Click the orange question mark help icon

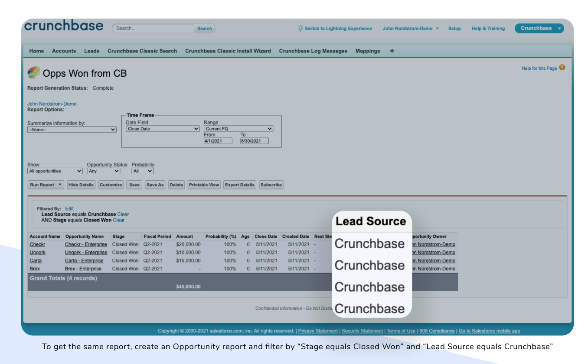tap(562, 68)
